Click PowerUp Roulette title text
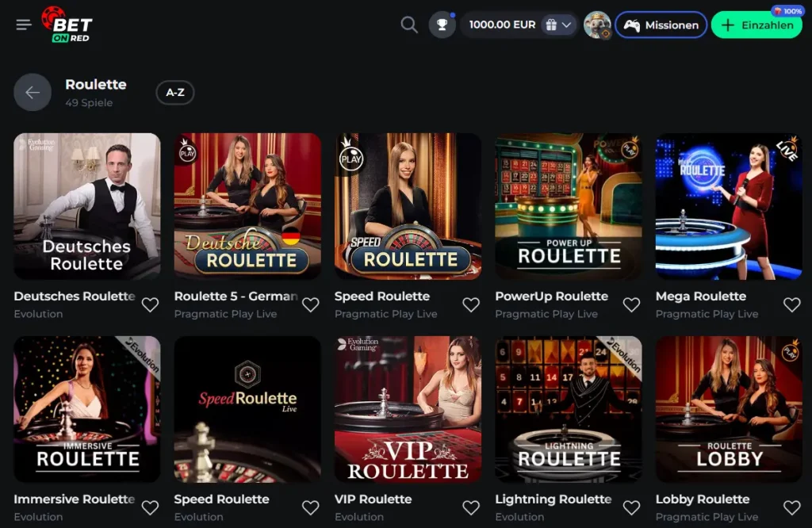This screenshot has height=528, width=812. [x=552, y=296]
